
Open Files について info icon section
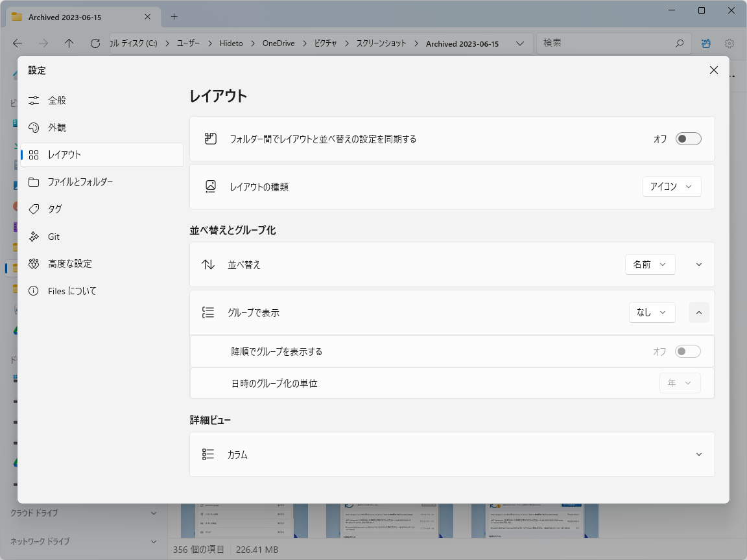tap(35, 290)
